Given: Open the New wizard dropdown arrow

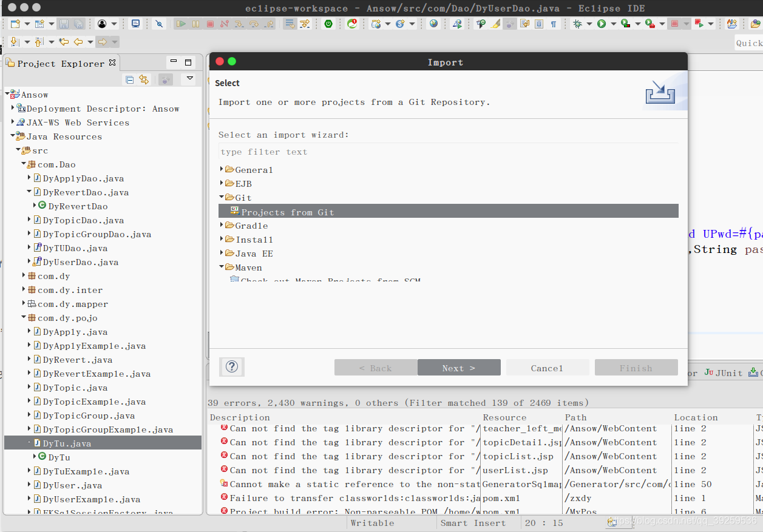Looking at the screenshot, I should 27,24.
